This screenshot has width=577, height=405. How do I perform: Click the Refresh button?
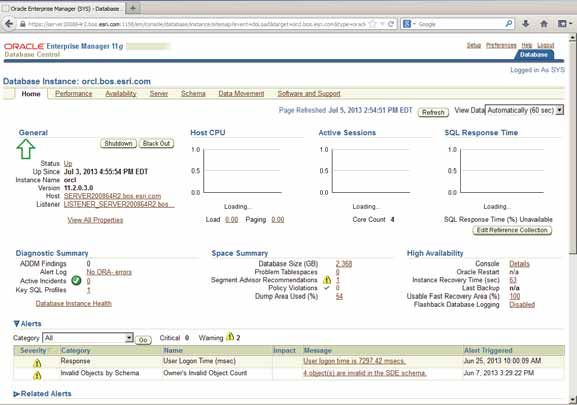(433, 112)
